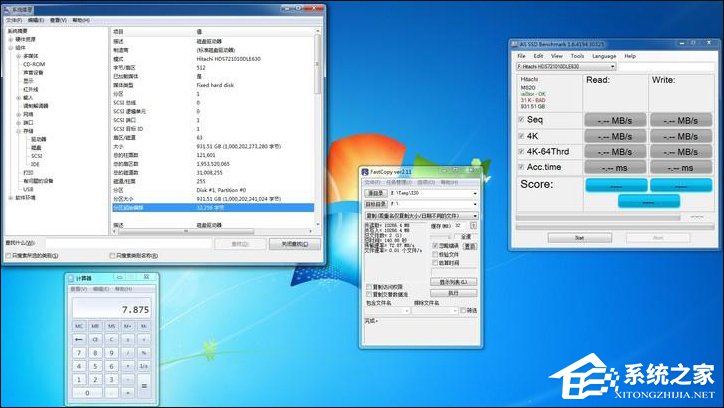Click FastCopy 源目录 (Source) button
This screenshot has width=724, height=408.
[x=375, y=193]
